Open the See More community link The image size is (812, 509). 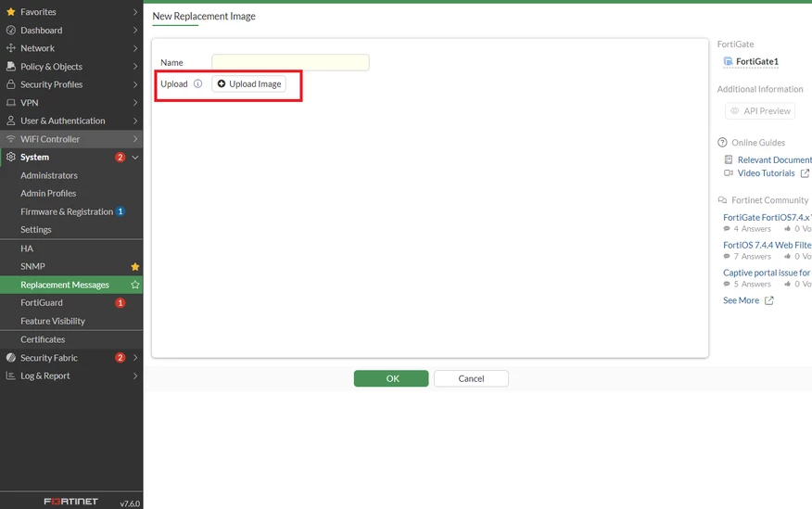coord(741,300)
